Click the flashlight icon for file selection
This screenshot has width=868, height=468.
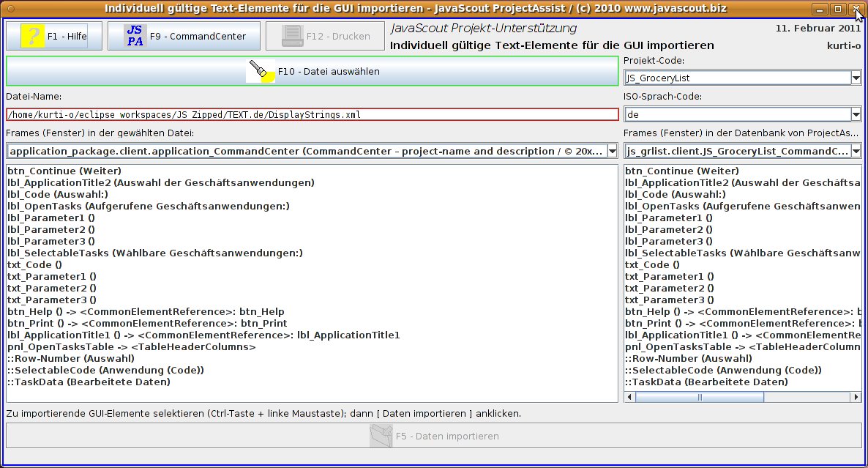[x=260, y=71]
